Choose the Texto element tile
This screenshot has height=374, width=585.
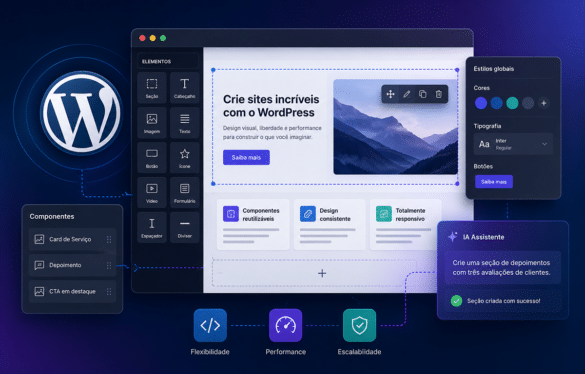(x=184, y=123)
